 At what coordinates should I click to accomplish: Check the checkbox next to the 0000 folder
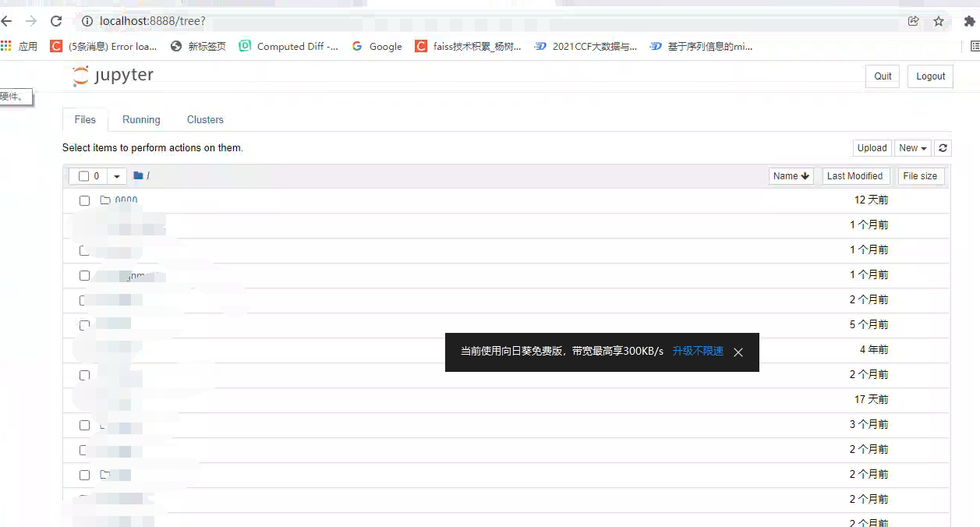pos(84,200)
